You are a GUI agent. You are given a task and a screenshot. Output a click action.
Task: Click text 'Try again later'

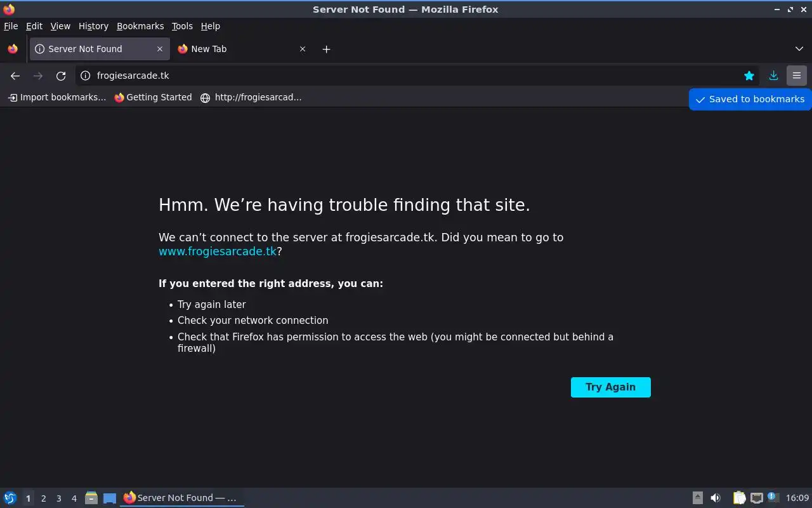(x=212, y=305)
